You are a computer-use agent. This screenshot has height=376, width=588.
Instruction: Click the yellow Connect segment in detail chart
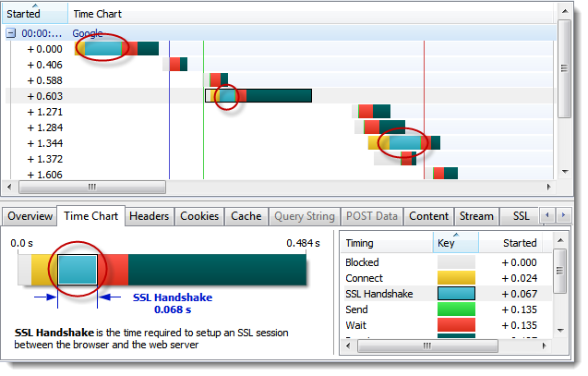pyautogui.click(x=44, y=270)
